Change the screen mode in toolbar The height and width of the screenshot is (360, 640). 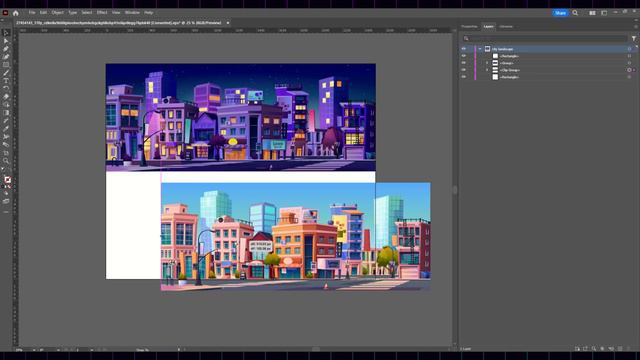(6, 201)
